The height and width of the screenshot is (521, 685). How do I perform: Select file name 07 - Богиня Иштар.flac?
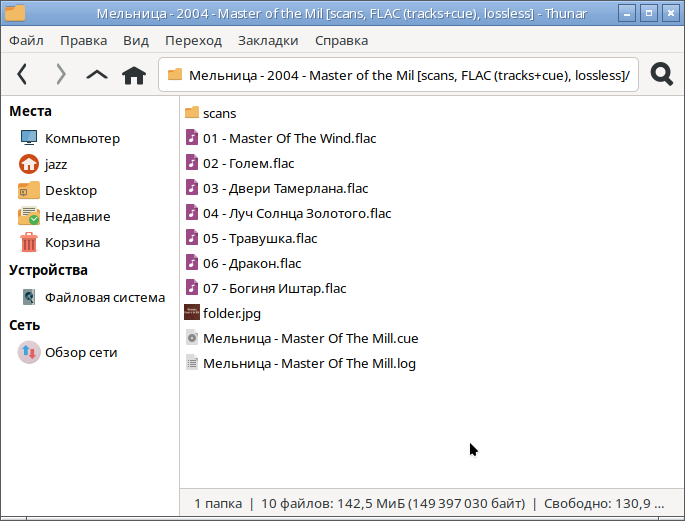tap(274, 288)
